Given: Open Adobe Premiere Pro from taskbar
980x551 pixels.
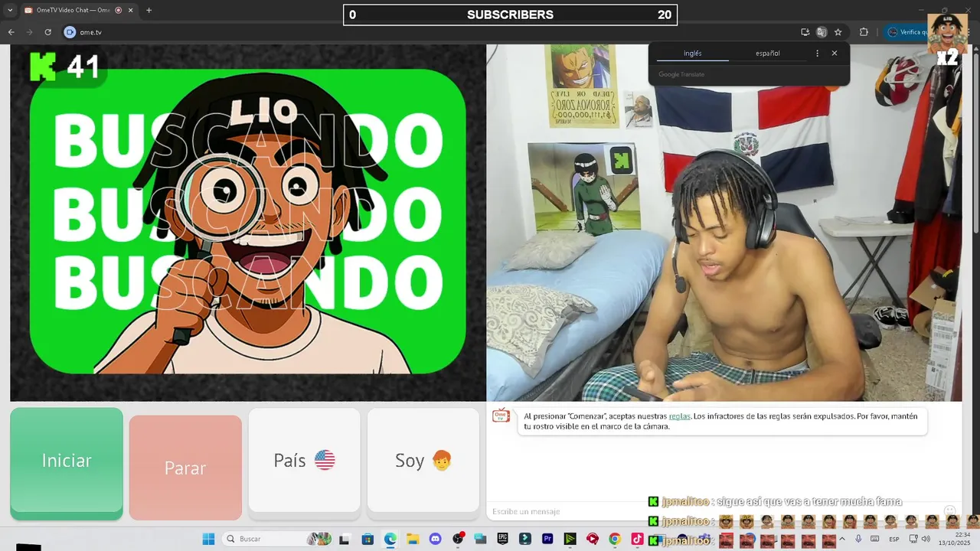Looking at the screenshot, I should coord(547,539).
